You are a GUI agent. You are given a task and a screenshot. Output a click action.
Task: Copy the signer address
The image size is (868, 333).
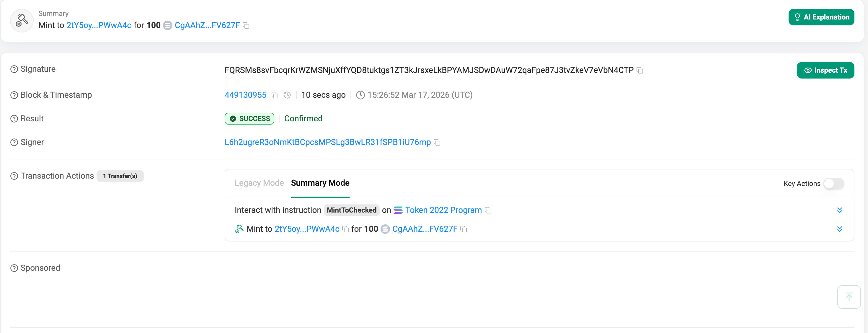(437, 143)
